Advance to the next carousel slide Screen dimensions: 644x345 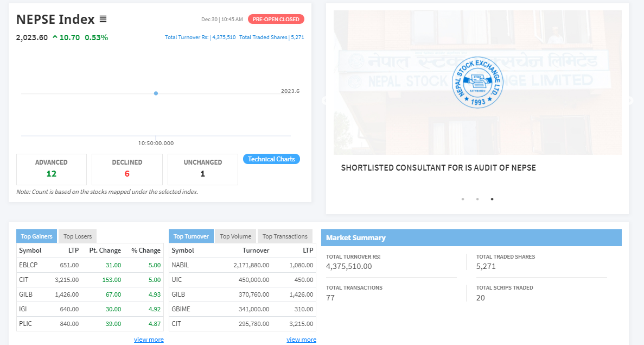630,101
